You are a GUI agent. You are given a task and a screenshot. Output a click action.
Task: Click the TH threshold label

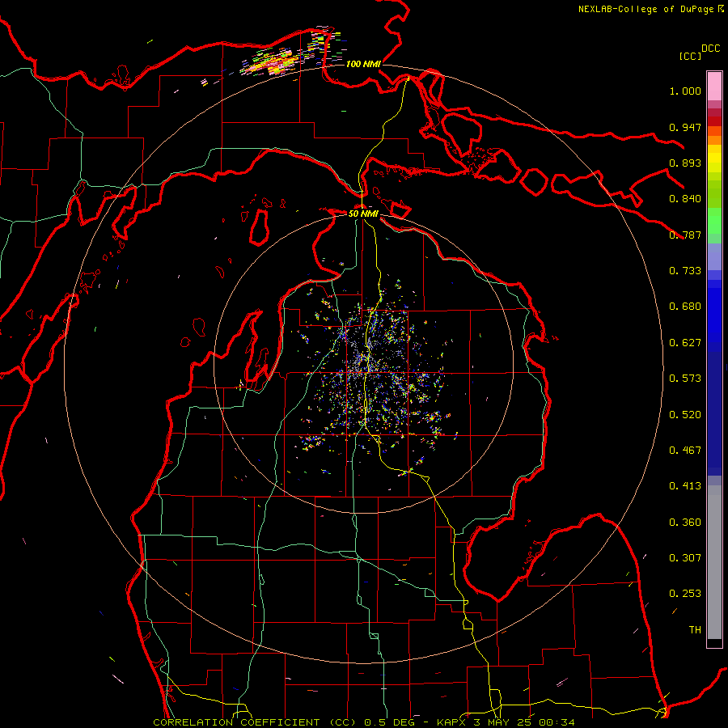[695, 630]
